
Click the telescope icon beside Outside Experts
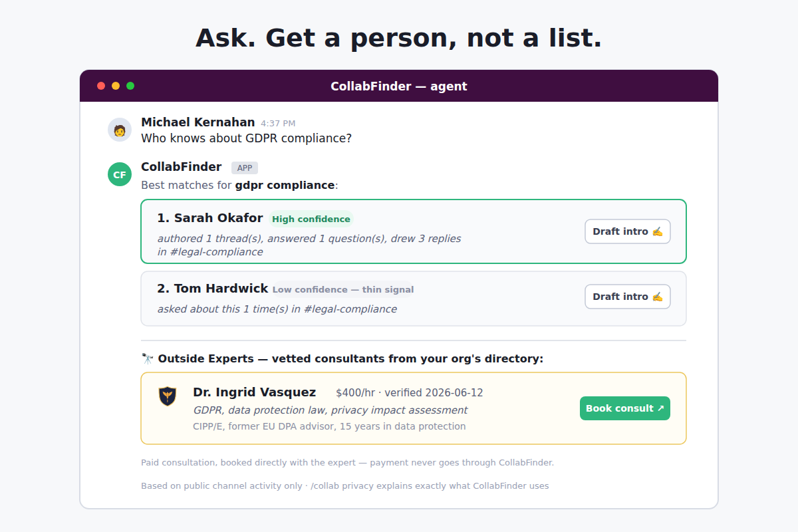click(148, 358)
